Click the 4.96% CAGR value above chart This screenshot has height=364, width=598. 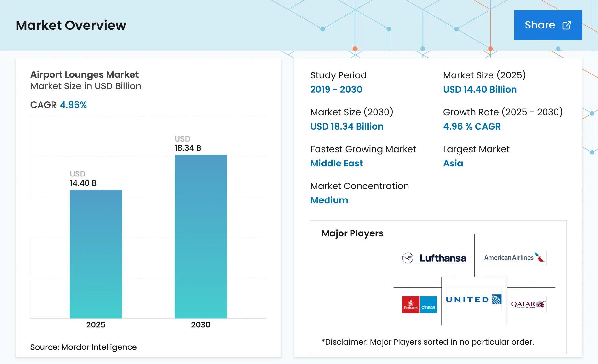coord(73,105)
